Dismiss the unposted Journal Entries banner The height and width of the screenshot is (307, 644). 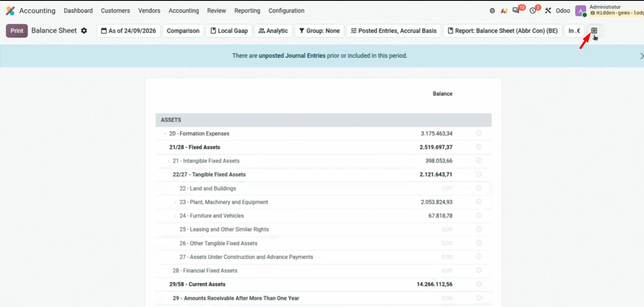click(x=641, y=56)
